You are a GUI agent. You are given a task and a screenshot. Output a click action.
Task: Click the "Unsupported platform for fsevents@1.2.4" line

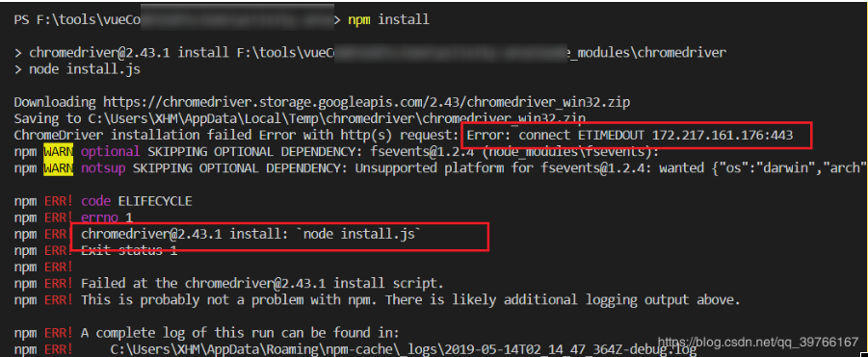pos(440,168)
